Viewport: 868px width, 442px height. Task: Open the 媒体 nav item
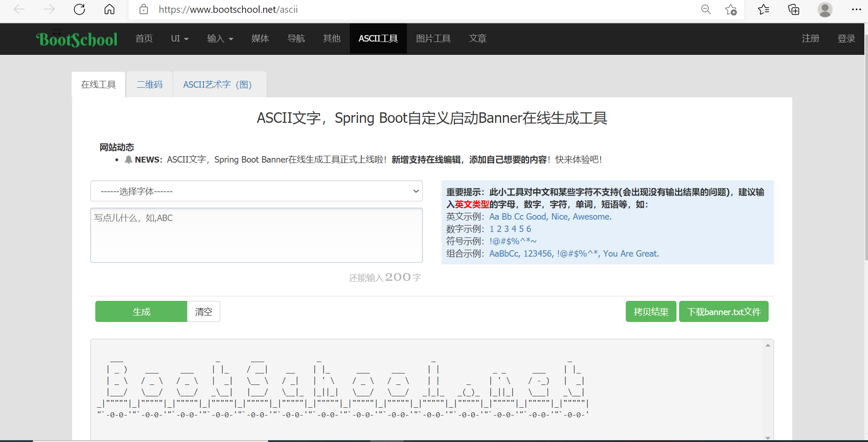260,39
